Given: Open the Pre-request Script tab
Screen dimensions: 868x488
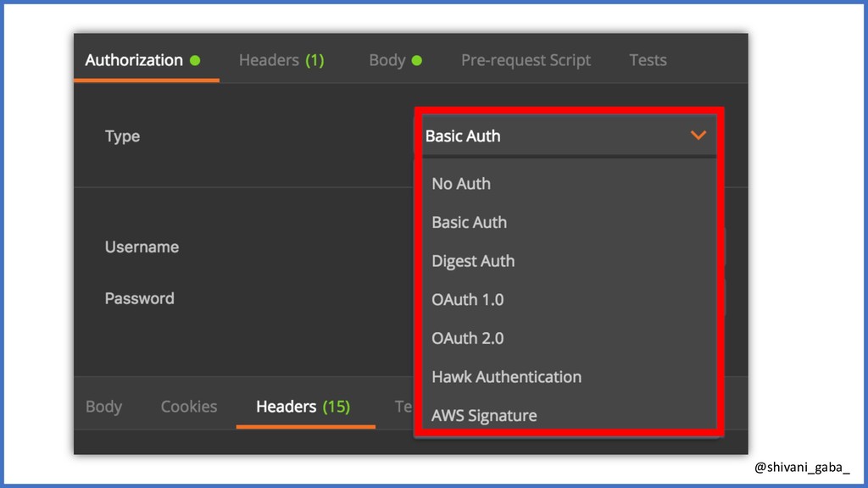Looking at the screenshot, I should [526, 60].
